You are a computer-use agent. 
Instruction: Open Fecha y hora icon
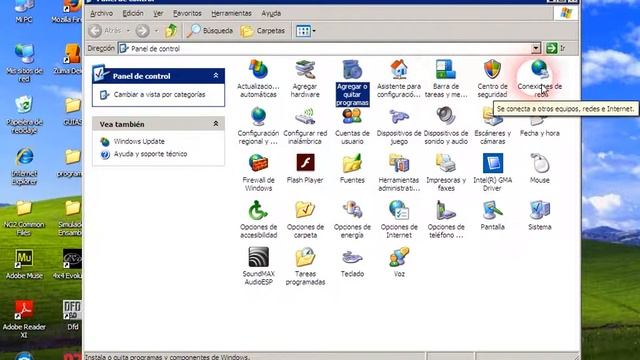pos(539,126)
